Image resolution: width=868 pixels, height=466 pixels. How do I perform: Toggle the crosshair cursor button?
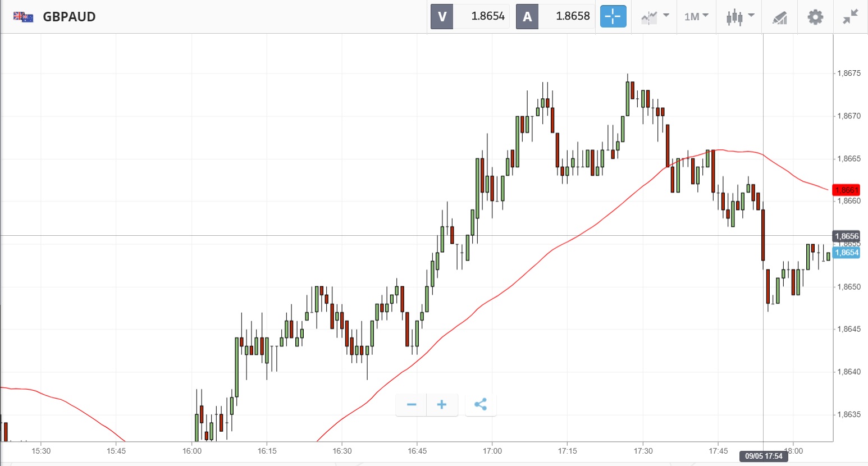613,17
